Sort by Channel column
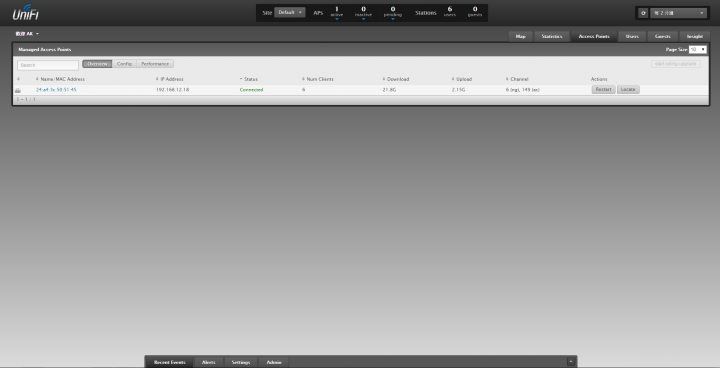 pos(517,79)
